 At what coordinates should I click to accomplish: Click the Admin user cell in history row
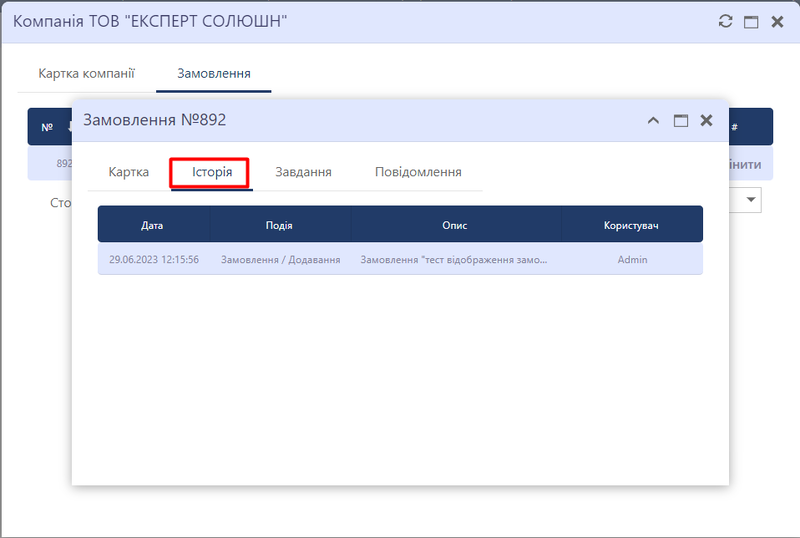pyautogui.click(x=632, y=260)
